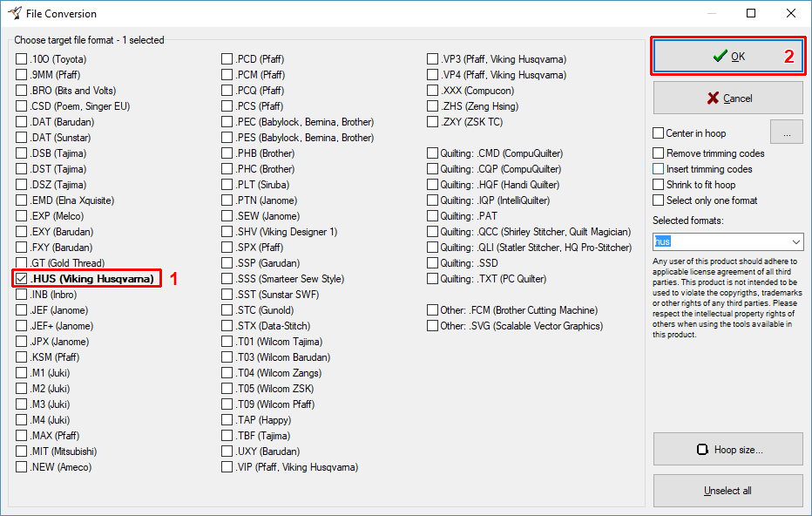The height and width of the screenshot is (516, 812).
Task: Select the .JEF (Janome) format checkbox
Action: pyautogui.click(x=21, y=309)
